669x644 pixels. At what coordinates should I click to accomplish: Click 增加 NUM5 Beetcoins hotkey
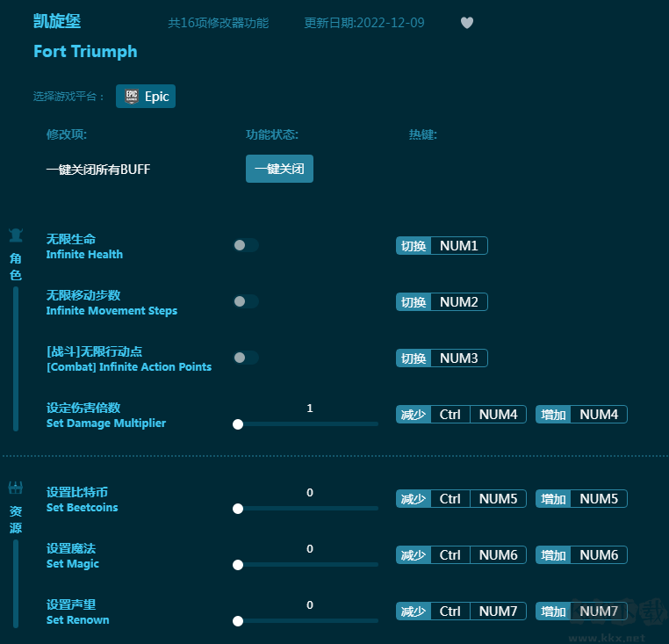tap(581, 499)
